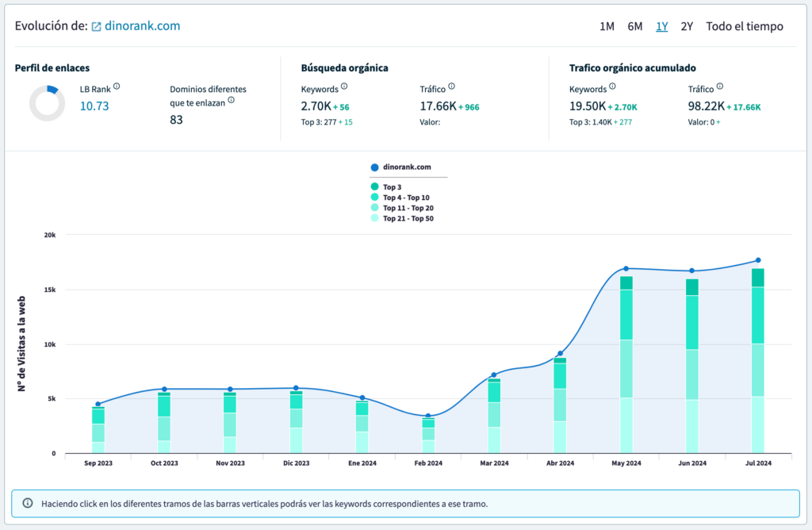
Task: Toggle the Top 21 - Top 50 legend series
Action: 407,218
